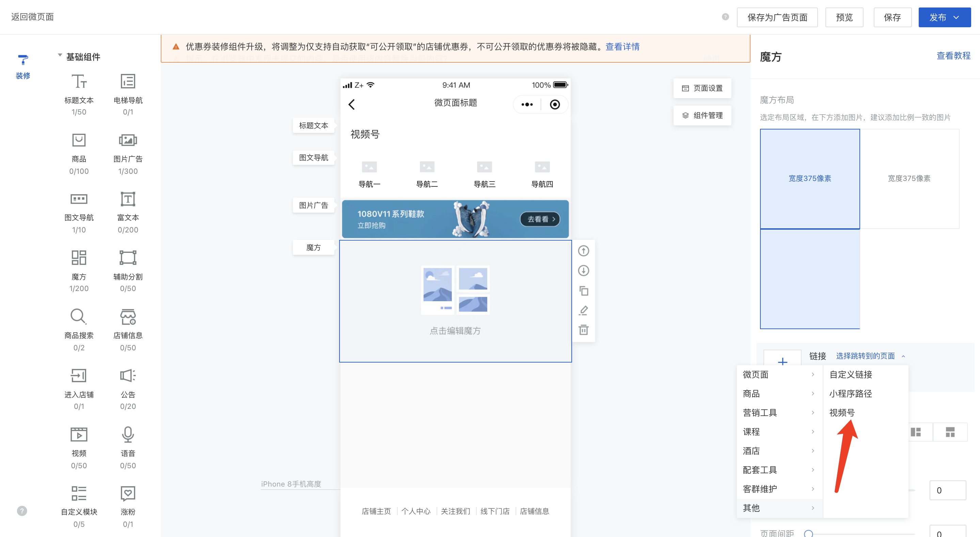Select the right 宽度375像素 layout cell
Image resolution: width=980 pixels, height=537 pixels.
[909, 179]
